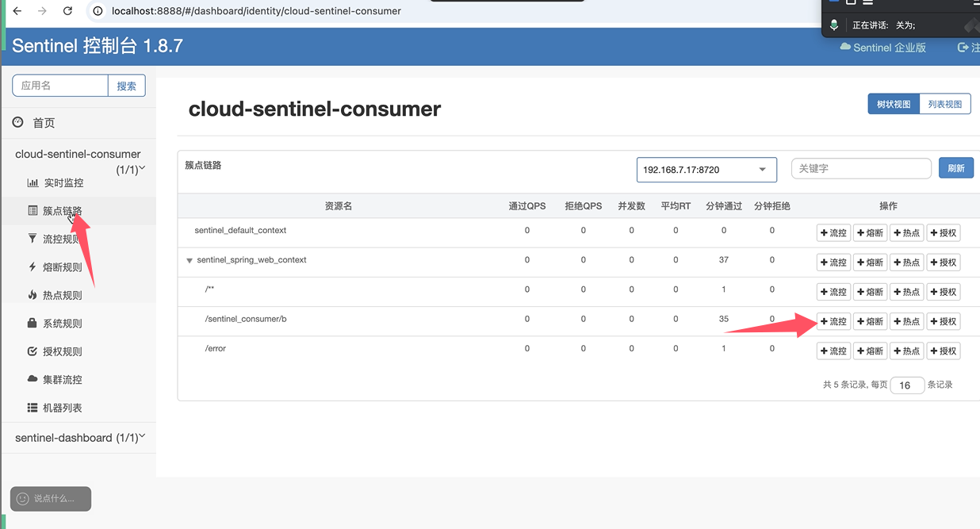The width and height of the screenshot is (980, 529).
Task: Add 流控 for /sentinel_consumer/b
Action: [833, 321]
